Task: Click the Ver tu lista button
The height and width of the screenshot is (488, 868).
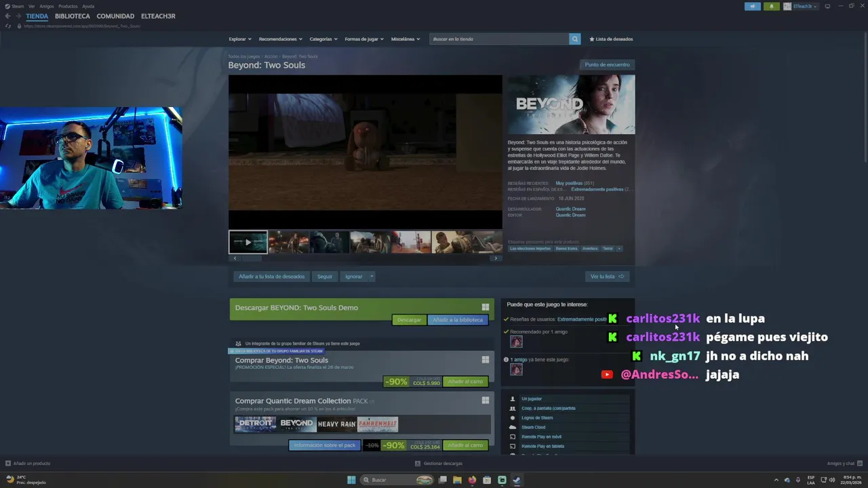Action: (607, 277)
